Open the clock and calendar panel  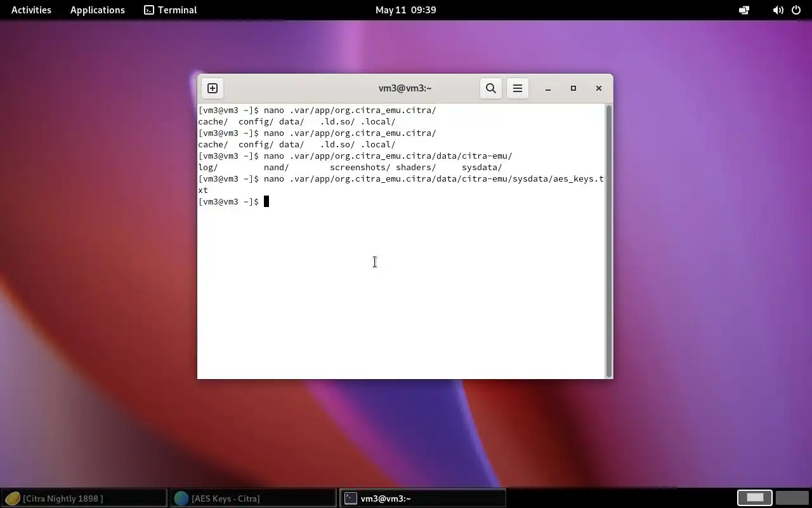(406, 10)
